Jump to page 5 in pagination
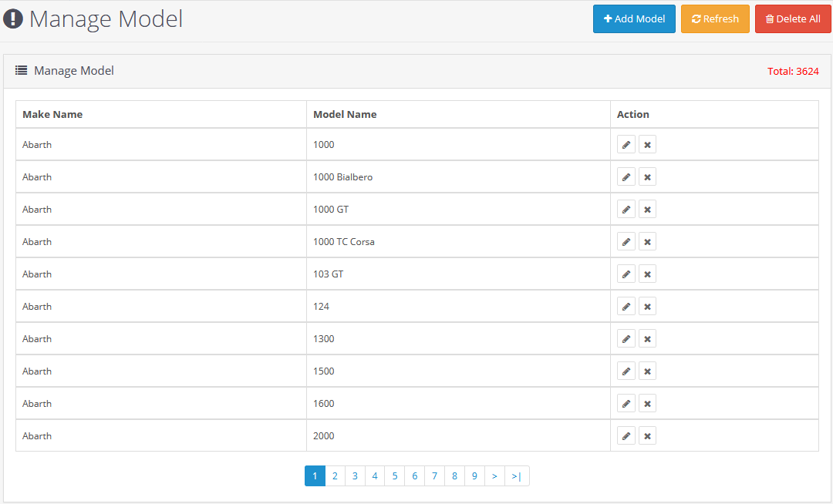This screenshot has width=833, height=504. [394, 476]
